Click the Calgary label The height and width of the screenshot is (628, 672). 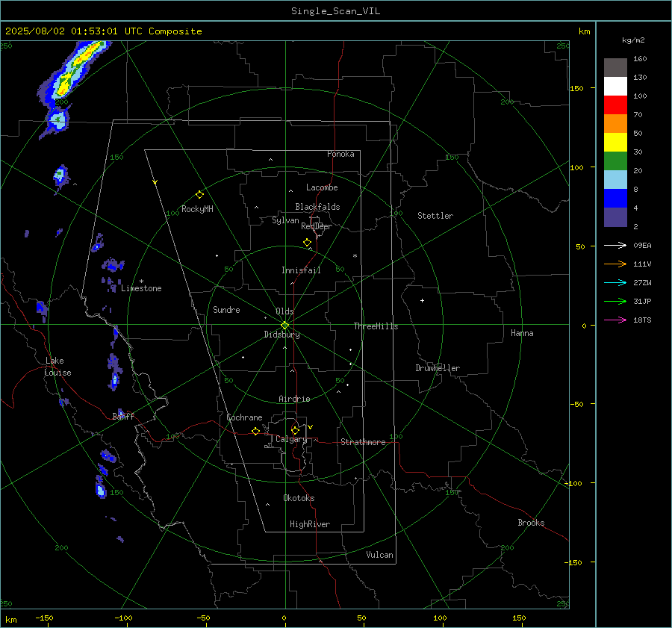291,439
